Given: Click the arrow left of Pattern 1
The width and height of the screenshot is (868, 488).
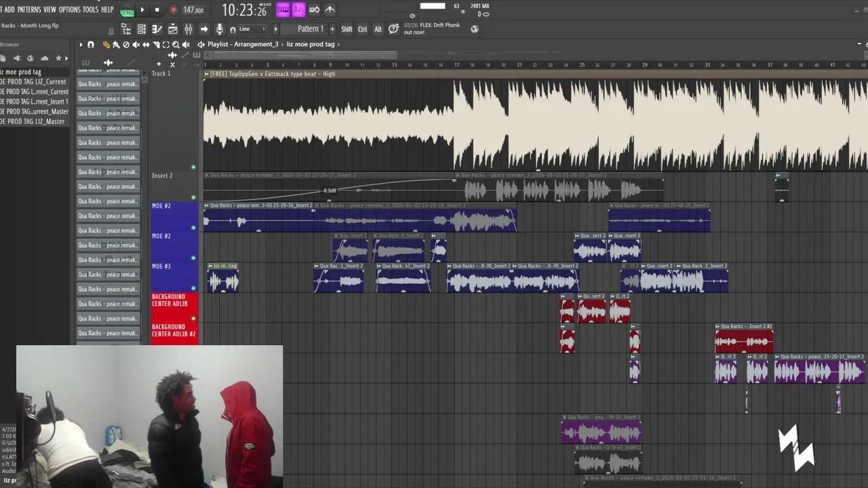Looking at the screenshot, I should coord(275,29).
